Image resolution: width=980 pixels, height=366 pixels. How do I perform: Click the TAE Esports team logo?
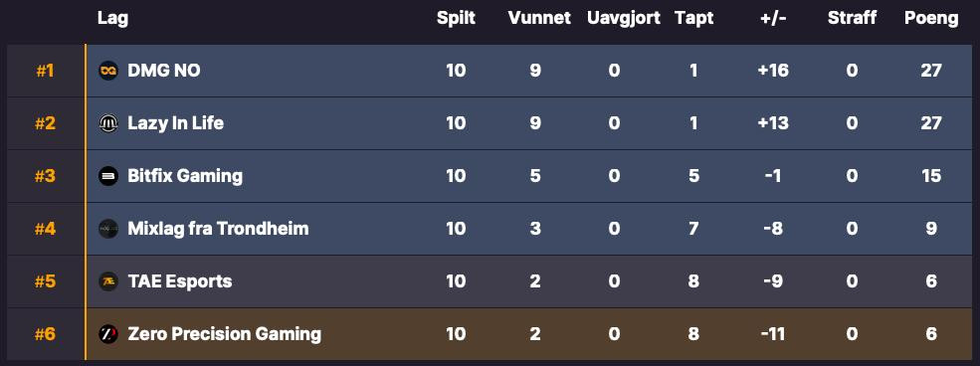[108, 281]
